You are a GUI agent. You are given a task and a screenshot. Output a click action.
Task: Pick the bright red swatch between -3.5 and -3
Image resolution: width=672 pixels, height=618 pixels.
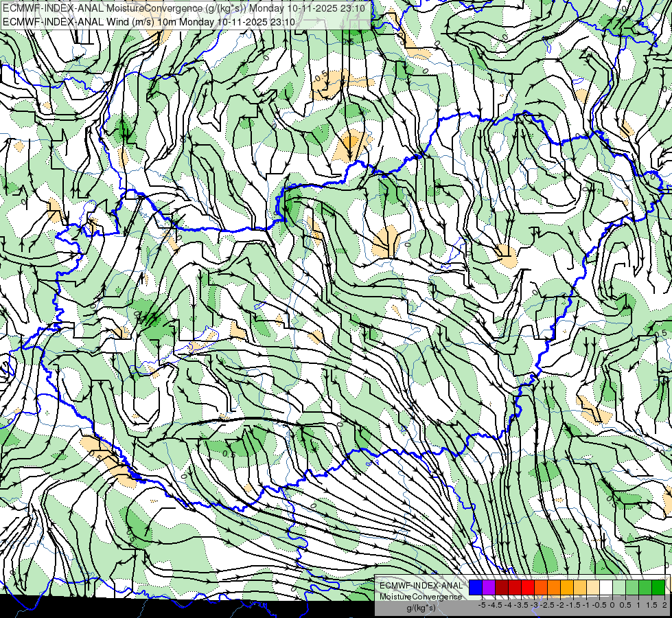click(x=528, y=588)
